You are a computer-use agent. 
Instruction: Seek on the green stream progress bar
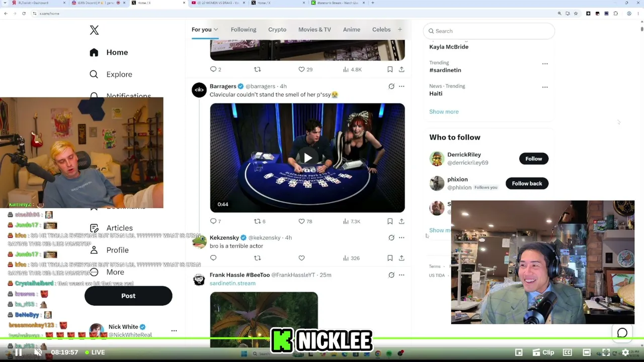(322, 339)
